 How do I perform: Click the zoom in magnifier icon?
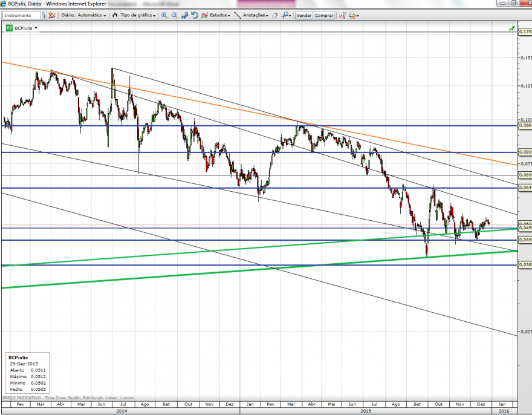tap(164, 15)
